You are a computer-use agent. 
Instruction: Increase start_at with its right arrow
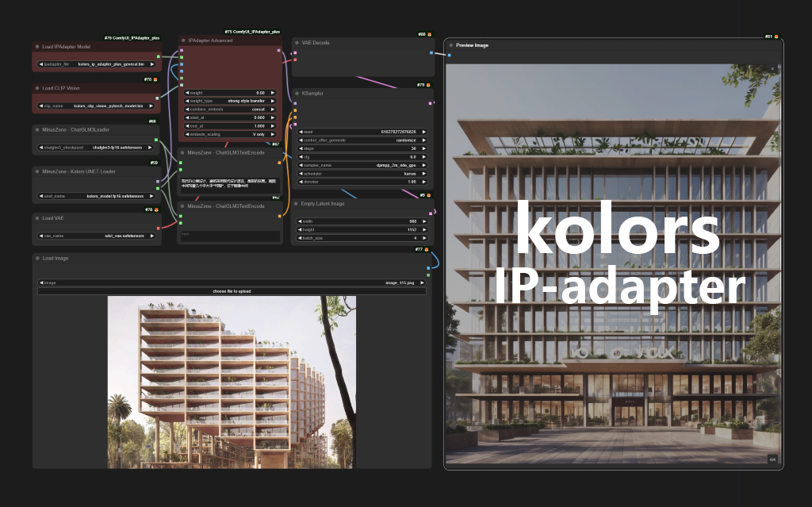click(273, 117)
